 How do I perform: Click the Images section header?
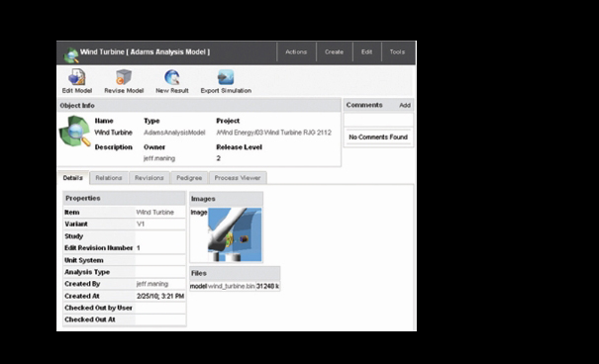pyautogui.click(x=226, y=199)
